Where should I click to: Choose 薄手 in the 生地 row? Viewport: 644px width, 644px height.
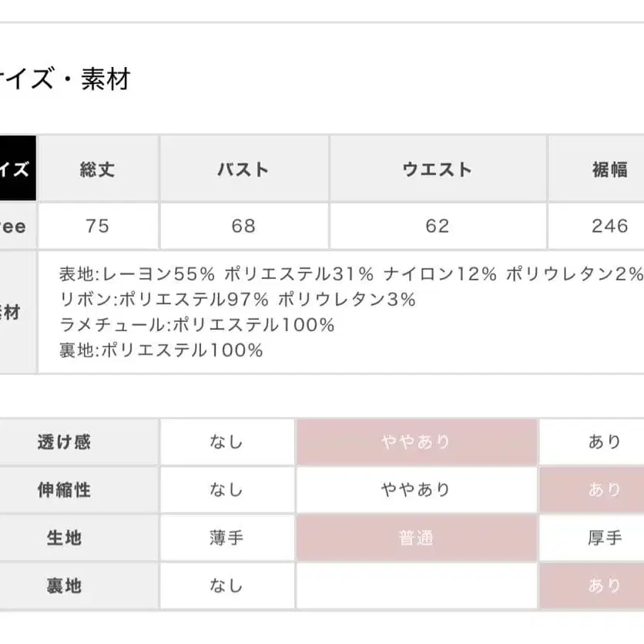226,538
